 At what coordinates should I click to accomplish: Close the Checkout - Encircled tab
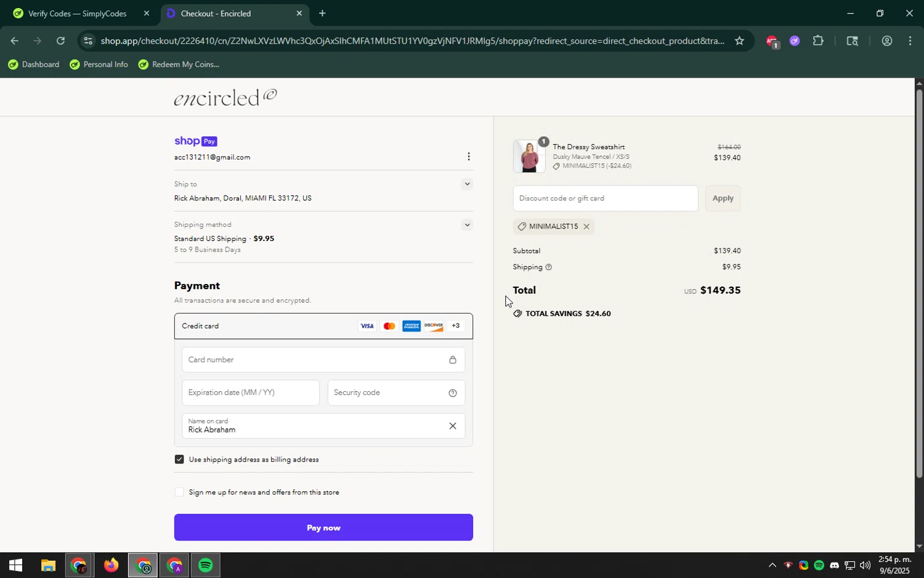299,13
